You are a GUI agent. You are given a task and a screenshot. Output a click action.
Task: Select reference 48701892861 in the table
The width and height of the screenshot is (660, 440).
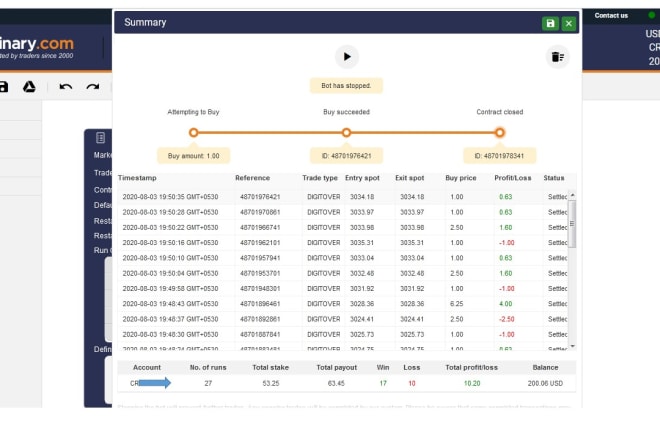click(260, 319)
